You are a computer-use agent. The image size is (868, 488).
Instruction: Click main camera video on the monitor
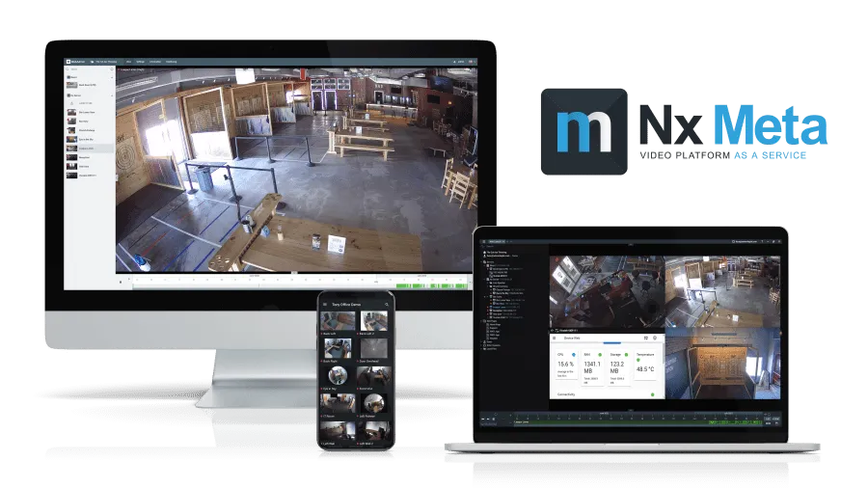tap(296, 171)
